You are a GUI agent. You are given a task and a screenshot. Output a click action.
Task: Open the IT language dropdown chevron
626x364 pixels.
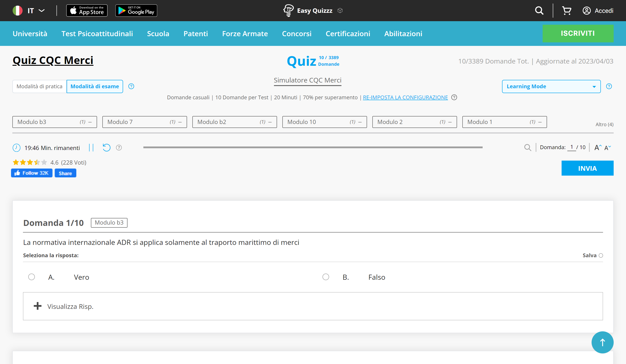point(42,11)
